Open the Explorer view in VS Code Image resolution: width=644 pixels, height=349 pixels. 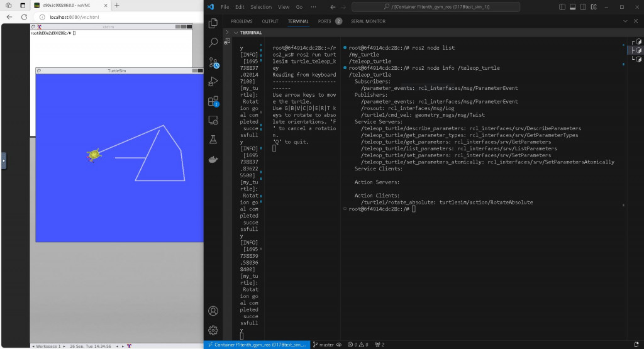pyautogui.click(x=213, y=23)
